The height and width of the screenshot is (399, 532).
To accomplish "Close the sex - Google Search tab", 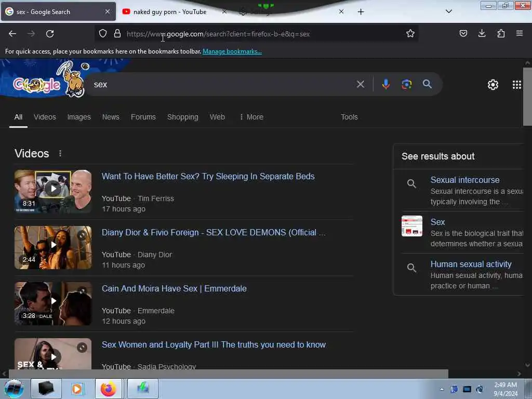I will [x=107, y=11].
